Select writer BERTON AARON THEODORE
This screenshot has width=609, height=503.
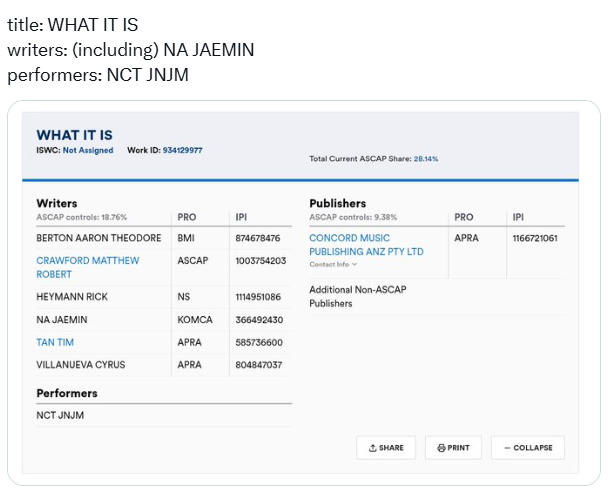99,238
